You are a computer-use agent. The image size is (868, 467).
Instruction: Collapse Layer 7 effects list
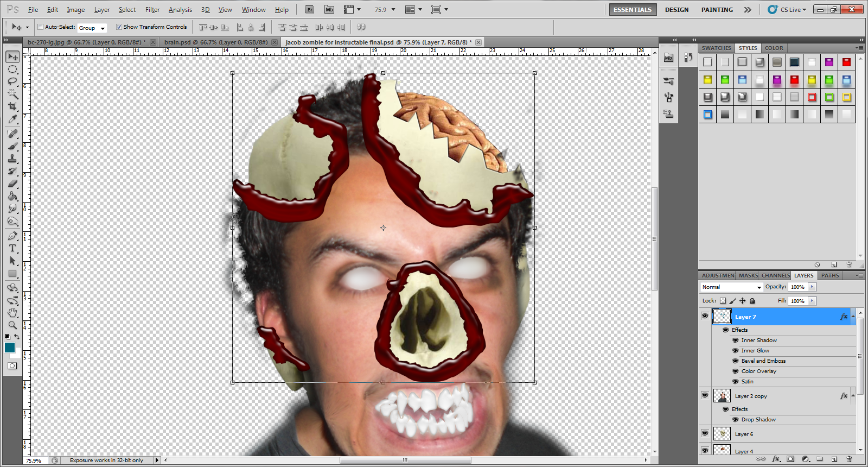853,316
